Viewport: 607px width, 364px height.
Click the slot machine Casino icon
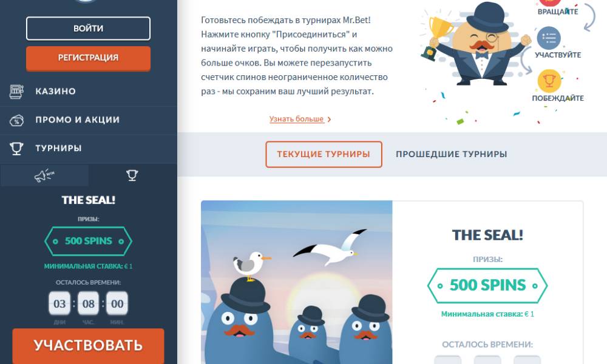click(x=16, y=91)
